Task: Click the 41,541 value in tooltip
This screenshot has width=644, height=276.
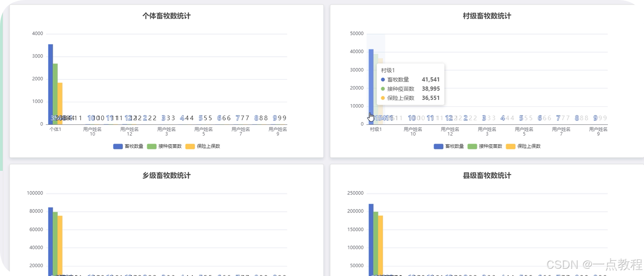Action: (431, 80)
